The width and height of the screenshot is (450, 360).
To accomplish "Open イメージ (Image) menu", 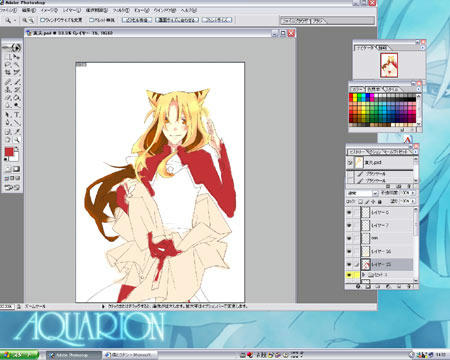I will tap(49, 11).
